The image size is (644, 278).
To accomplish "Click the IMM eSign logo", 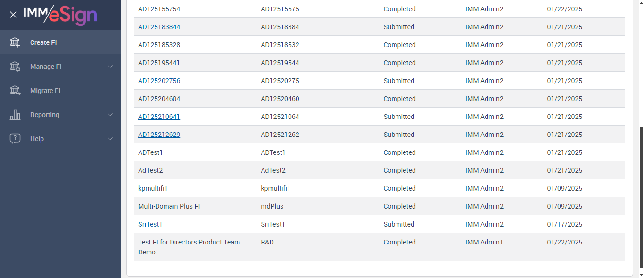I will click(60, 15).
